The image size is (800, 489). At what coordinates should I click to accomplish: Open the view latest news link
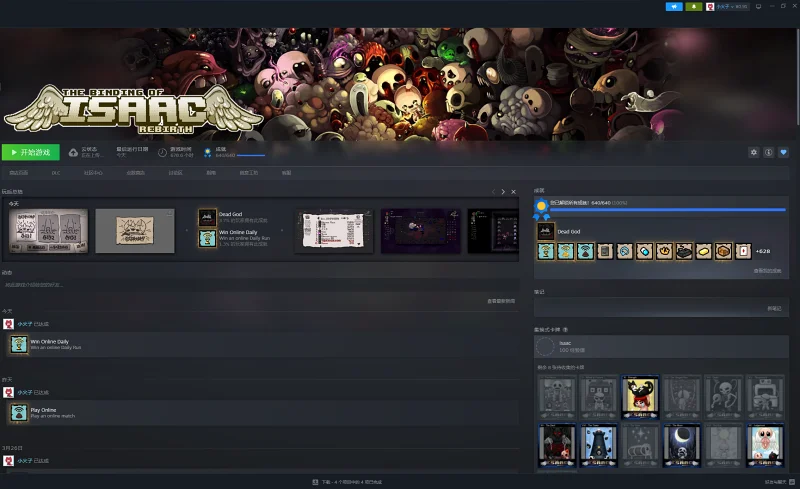coord(501,301)
